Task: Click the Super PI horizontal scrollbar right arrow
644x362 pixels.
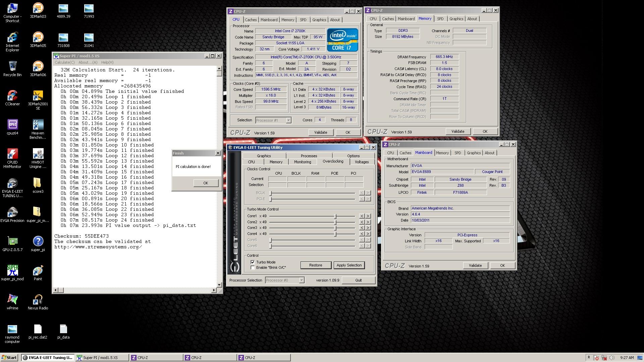Action: tap(214, 290)
